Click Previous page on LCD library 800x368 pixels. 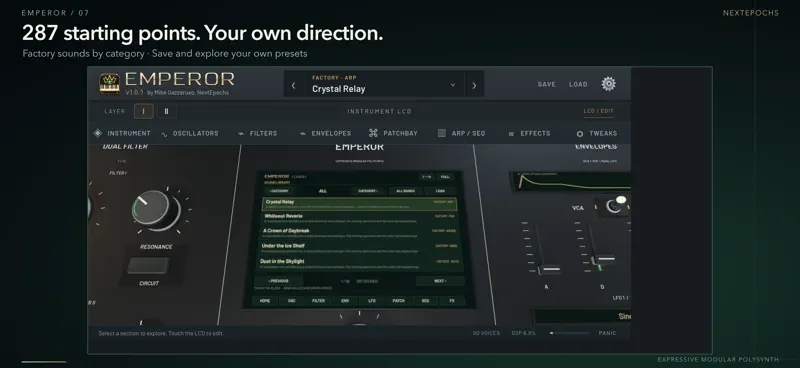point(279,281)
